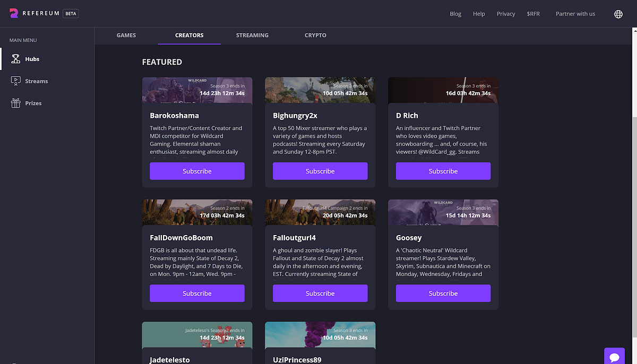Click the FEATURED section heading
This screenshot has width=637, height=364.
(x=162, y=62)
